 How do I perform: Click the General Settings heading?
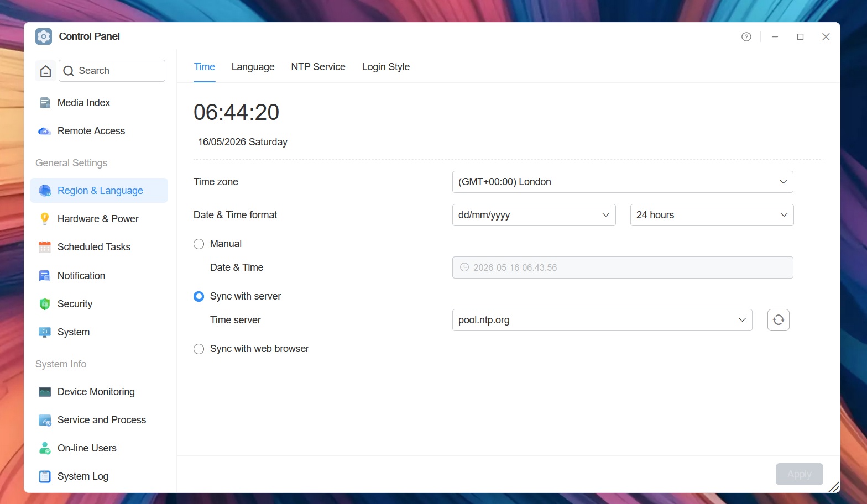[x=71, y=163]
